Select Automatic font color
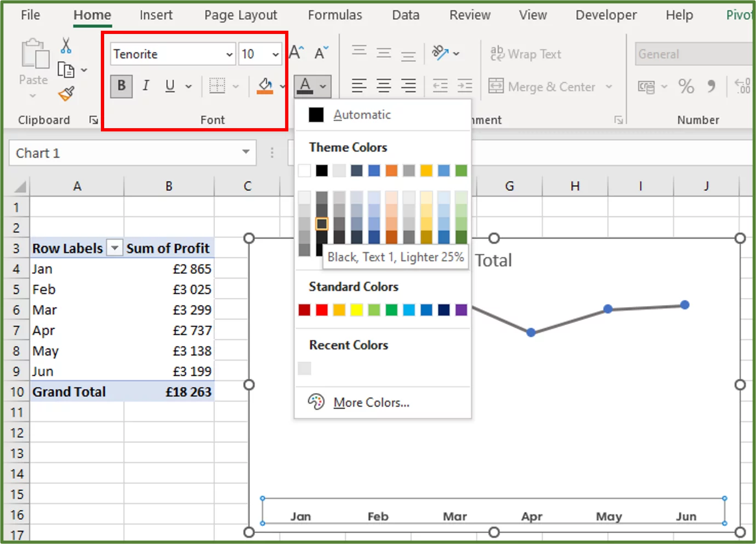The height and width of the screenshot is (544, 756). pos(361,114)
